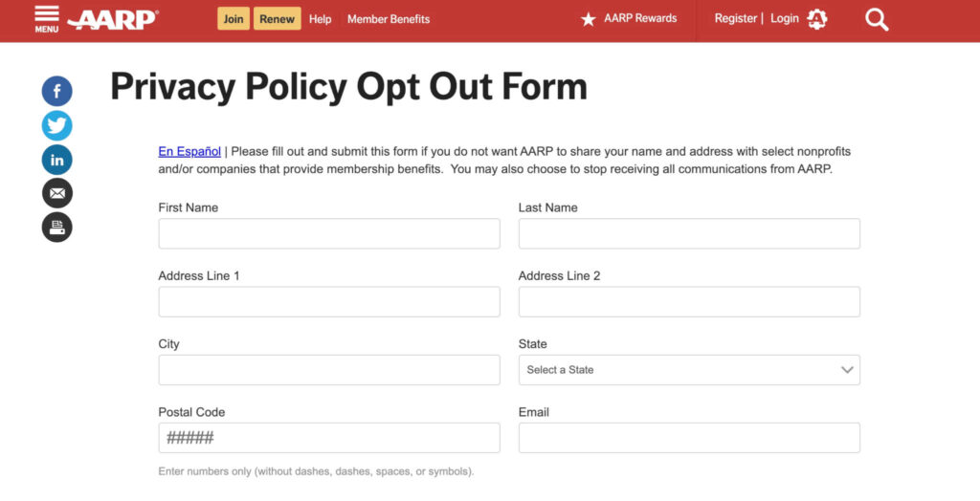
Task: Open search with magnifying glass icon
Action: [877, 19]
